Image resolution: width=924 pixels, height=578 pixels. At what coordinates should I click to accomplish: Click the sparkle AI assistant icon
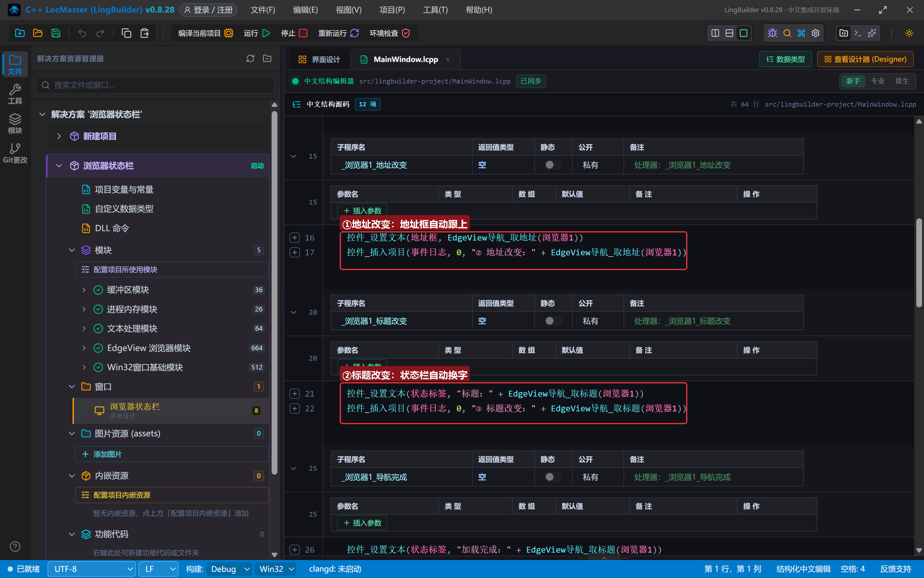tap(872, 33)
